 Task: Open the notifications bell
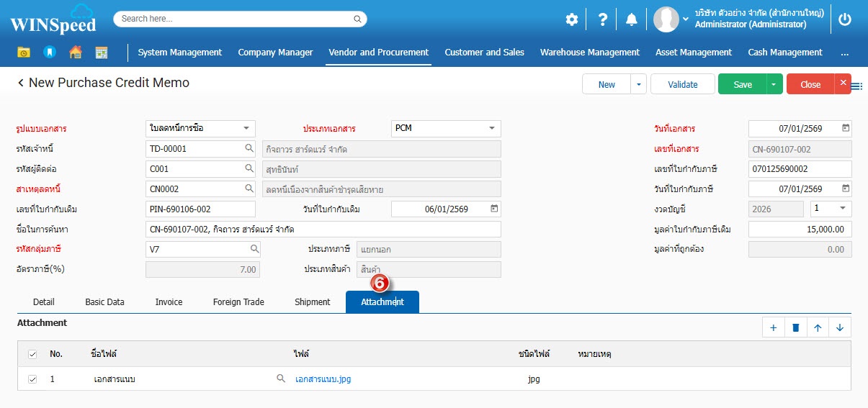click(x=632, y=19)
